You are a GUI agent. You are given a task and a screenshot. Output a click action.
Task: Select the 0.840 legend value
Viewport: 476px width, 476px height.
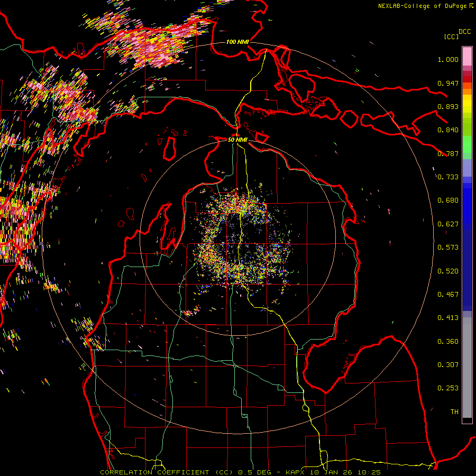pos(448,130)
